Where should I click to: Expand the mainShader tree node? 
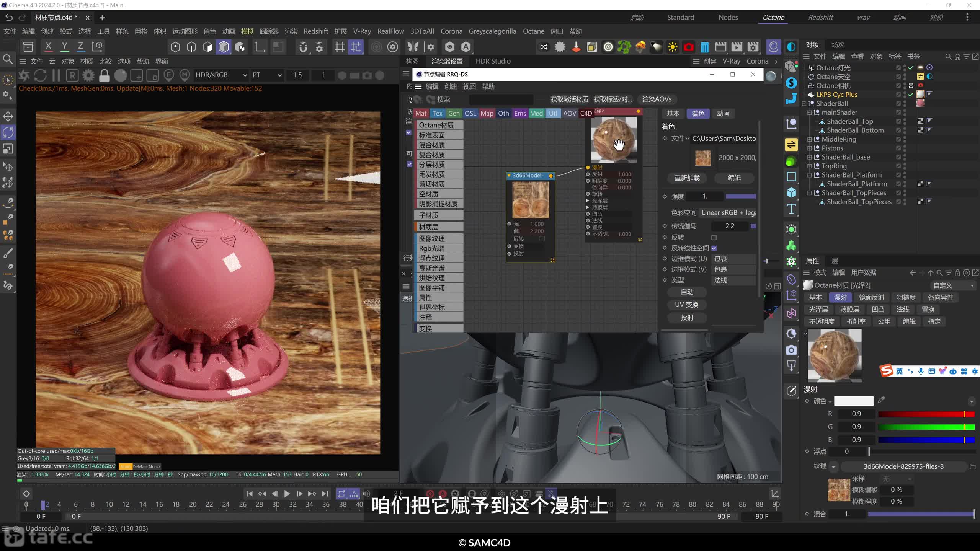click(810, 112)
